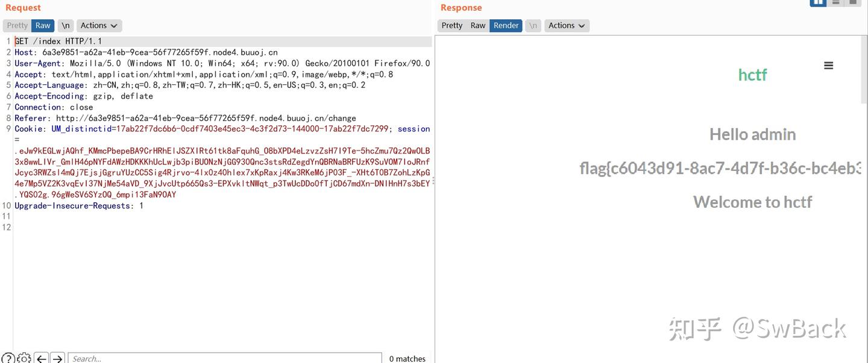Toggle request \n non-printable characters
The height and width of the screenshot is (363, 868).
(66, 25)
